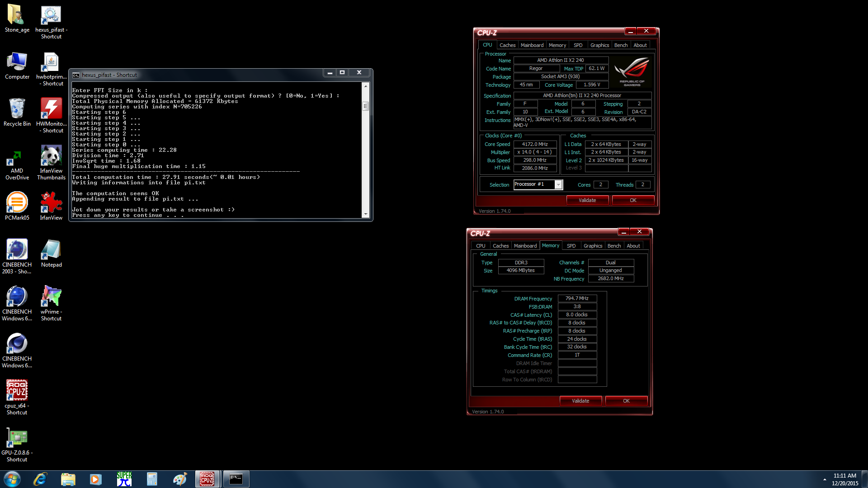This screenshot has height=488, width=868.
Task: Click the 4096 MBytes size value
Action: point(521,271)
